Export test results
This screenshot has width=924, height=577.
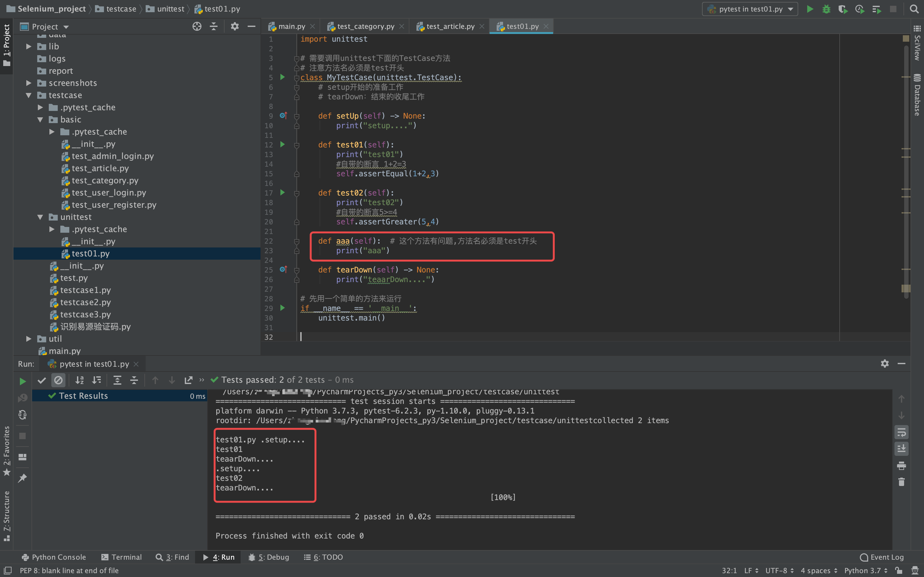tap(188, 380)
